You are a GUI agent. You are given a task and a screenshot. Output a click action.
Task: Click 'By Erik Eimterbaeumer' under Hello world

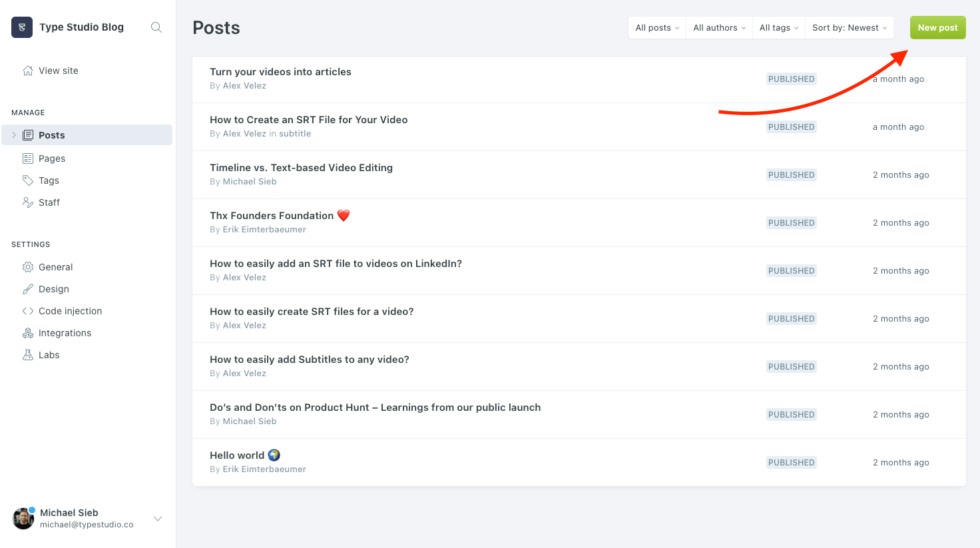point(258,469)
